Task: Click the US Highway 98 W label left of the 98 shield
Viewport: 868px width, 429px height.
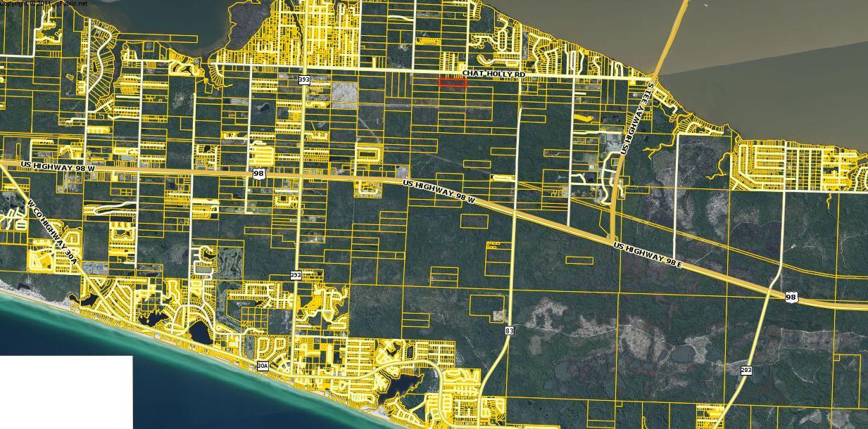Action: (x=57, y=167)
